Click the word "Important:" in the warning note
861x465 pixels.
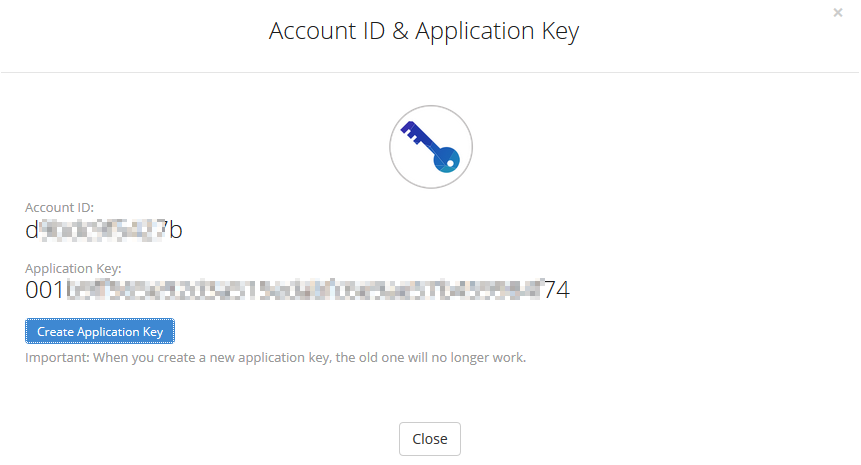[x=57, y=357]
